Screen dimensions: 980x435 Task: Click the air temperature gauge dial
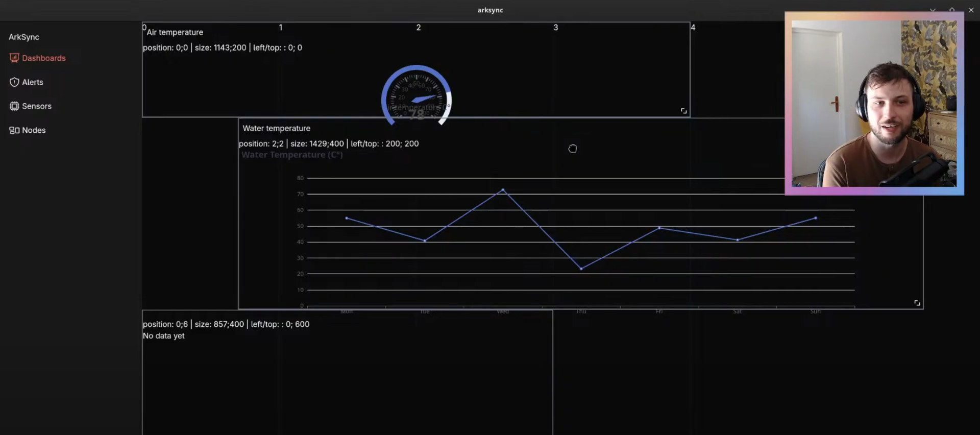pos(416,95)
